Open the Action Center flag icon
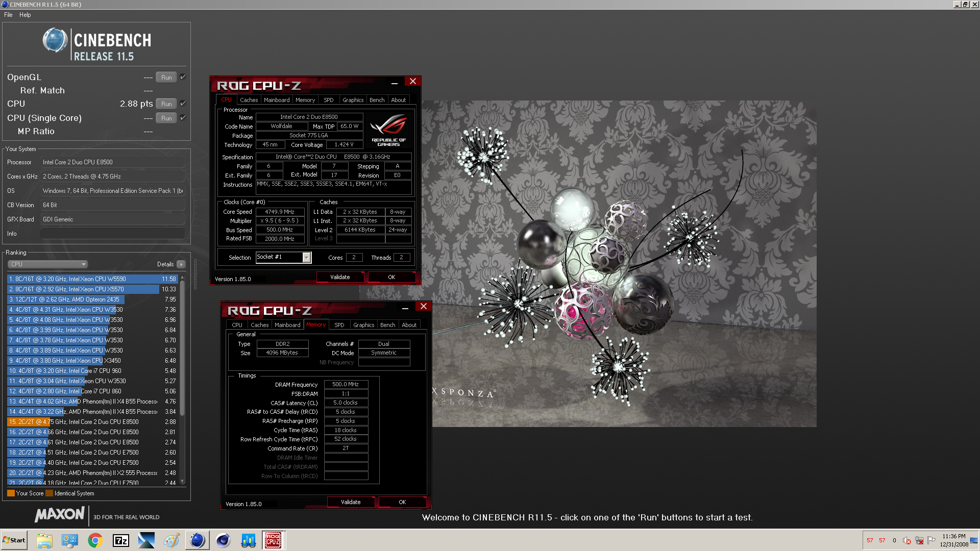The width and height of the screenshot is (980, 551). point(932,540)
